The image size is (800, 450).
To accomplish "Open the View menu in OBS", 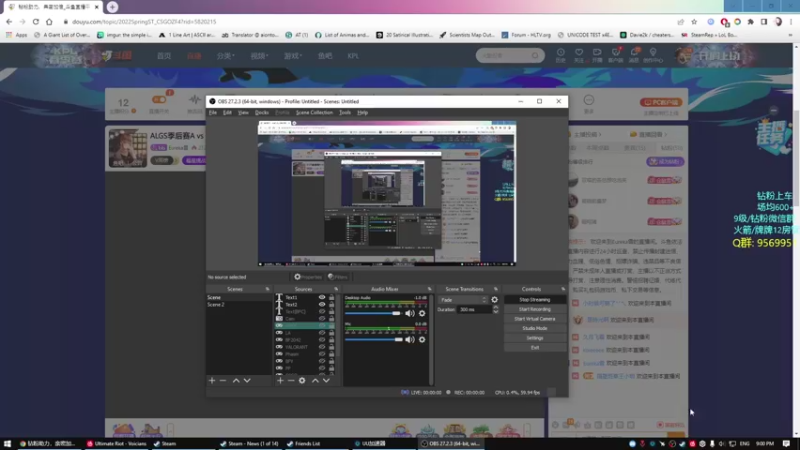I will pos(243,113).
